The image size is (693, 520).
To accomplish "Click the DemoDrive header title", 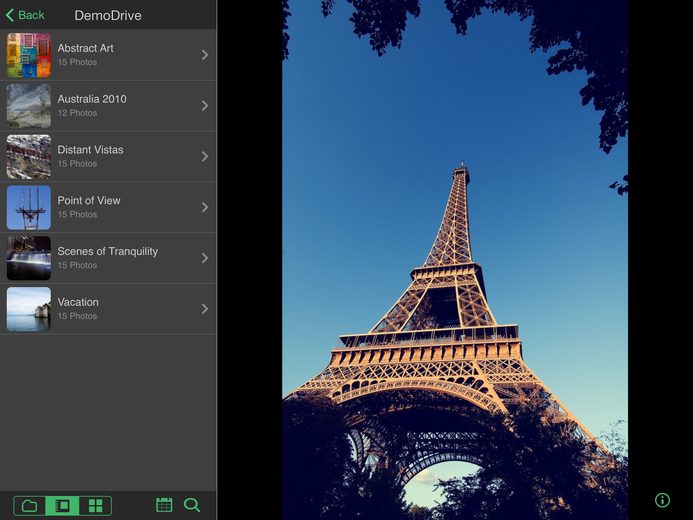I will pyautogui.click(x=108, y=15).
